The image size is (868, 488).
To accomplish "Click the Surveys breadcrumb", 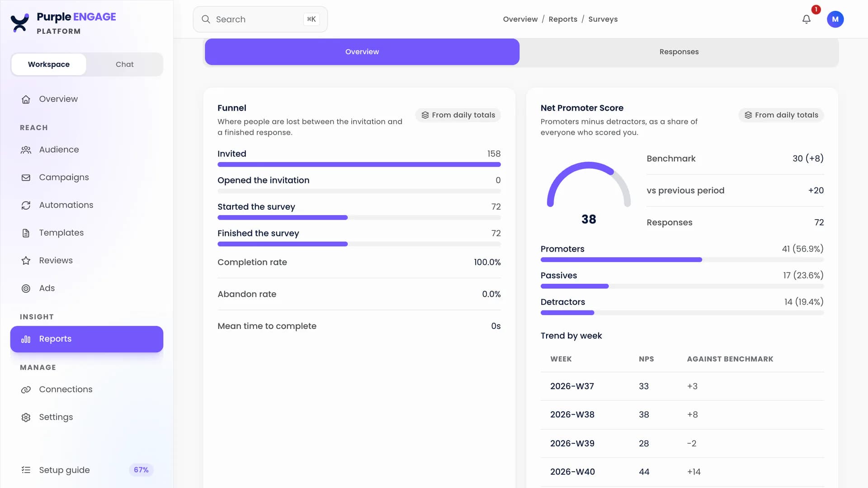I will pos(603,19).
